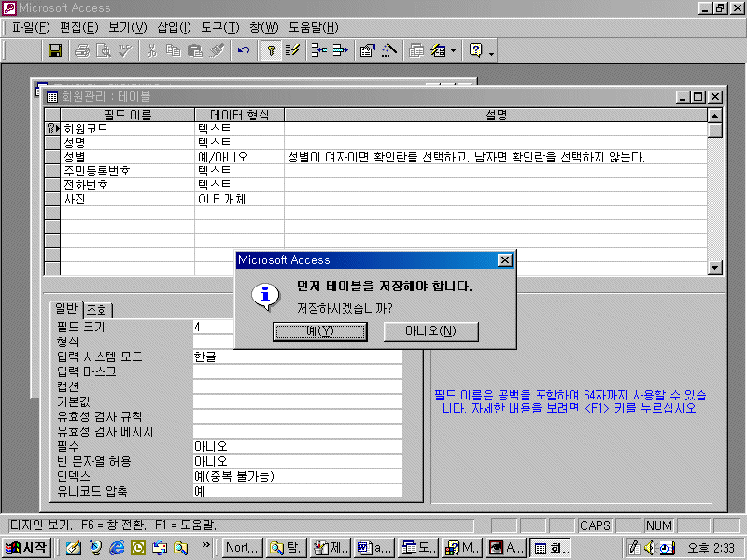Click the Paste clipboard icon
The image size is (747, 560).
tap(195, 50)
